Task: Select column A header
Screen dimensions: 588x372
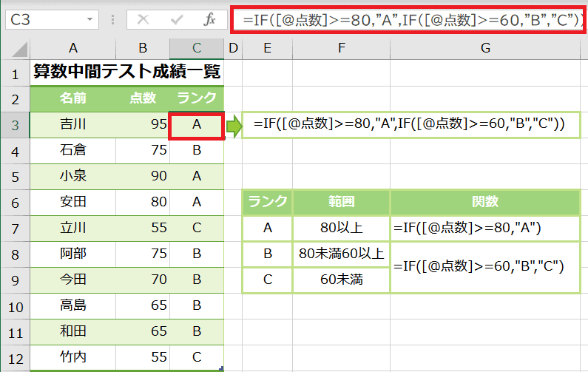Action: pos(73,49)
